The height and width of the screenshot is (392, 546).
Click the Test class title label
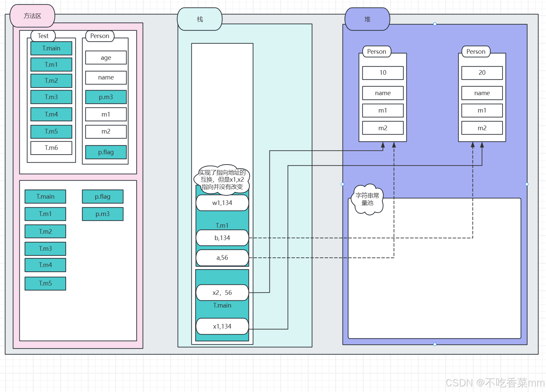click(43, 36)
